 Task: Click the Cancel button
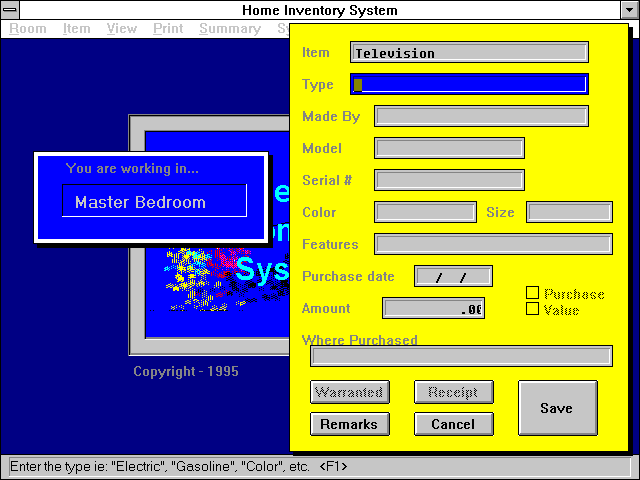click(453, 424)
